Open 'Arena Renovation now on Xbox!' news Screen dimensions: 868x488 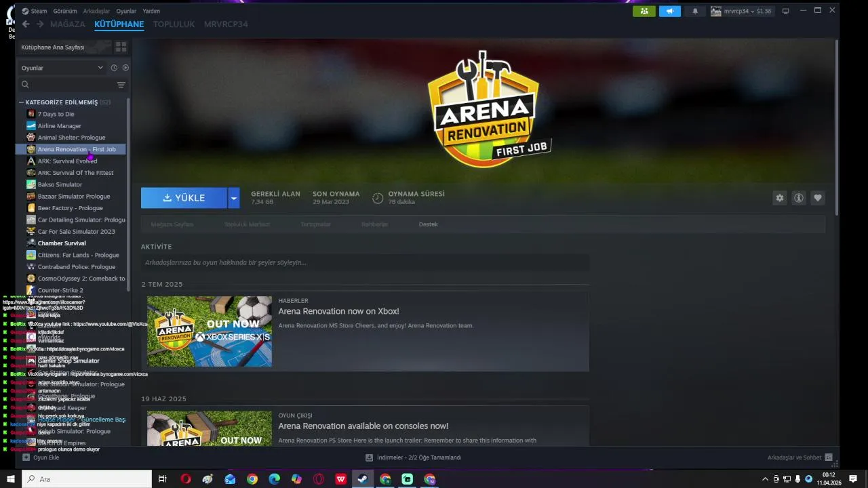(338, 311)
